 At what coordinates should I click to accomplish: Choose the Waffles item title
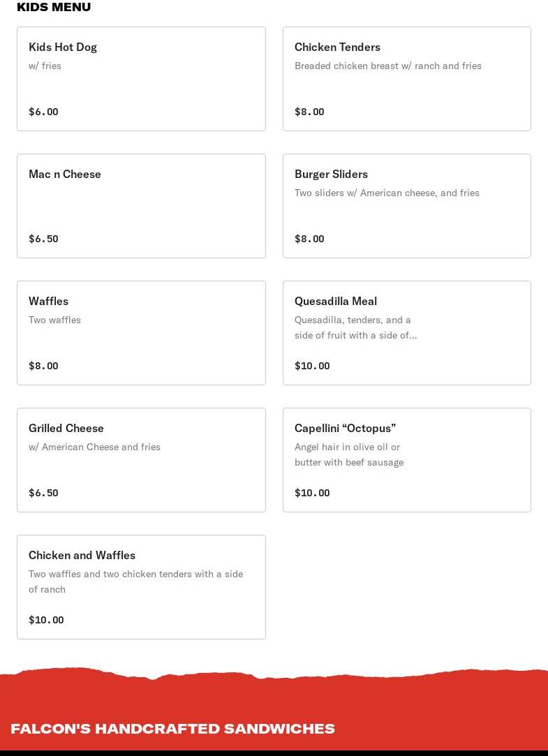click(48, 301)
